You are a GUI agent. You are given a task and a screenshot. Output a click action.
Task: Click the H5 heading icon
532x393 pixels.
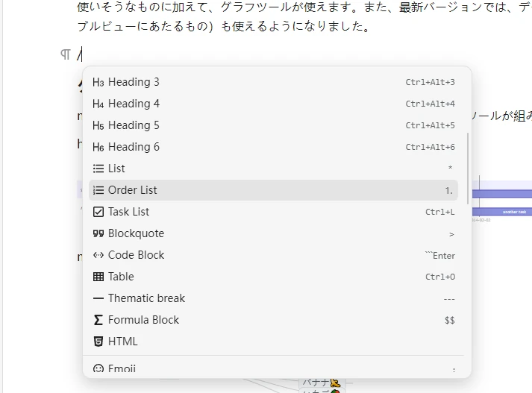pos(98,126)
